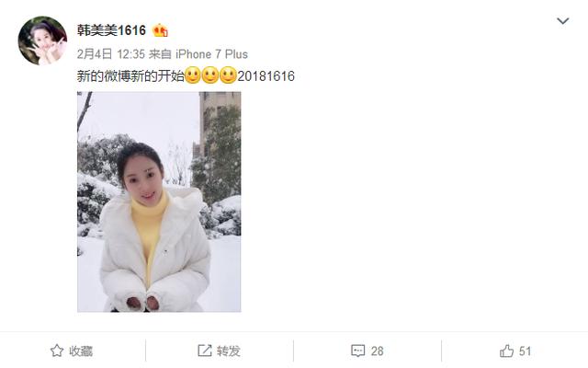Click the iPhone 7 Plus source link
Screen dimensions: 588x368
point(212,54)
